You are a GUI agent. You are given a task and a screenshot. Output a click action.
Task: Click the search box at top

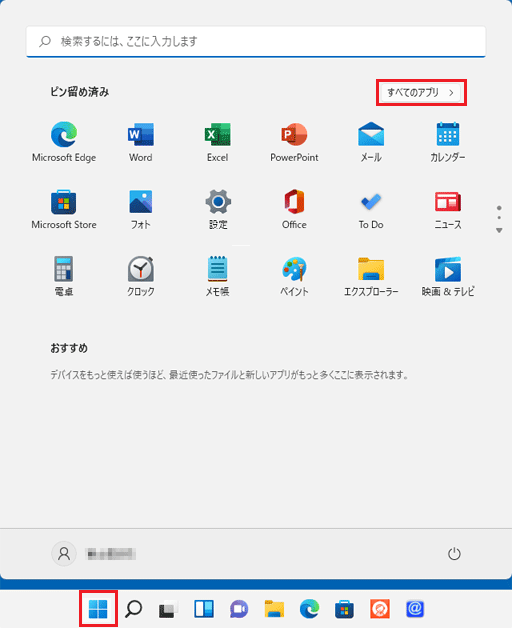click(x=256, y=41)
